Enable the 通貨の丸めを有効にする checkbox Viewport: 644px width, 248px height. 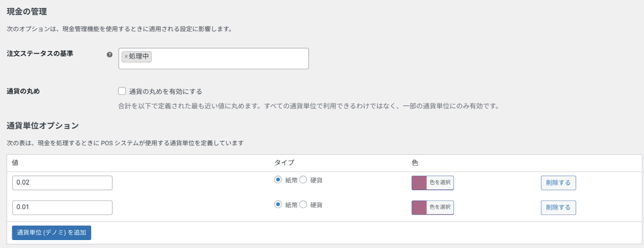coord(122,91)
